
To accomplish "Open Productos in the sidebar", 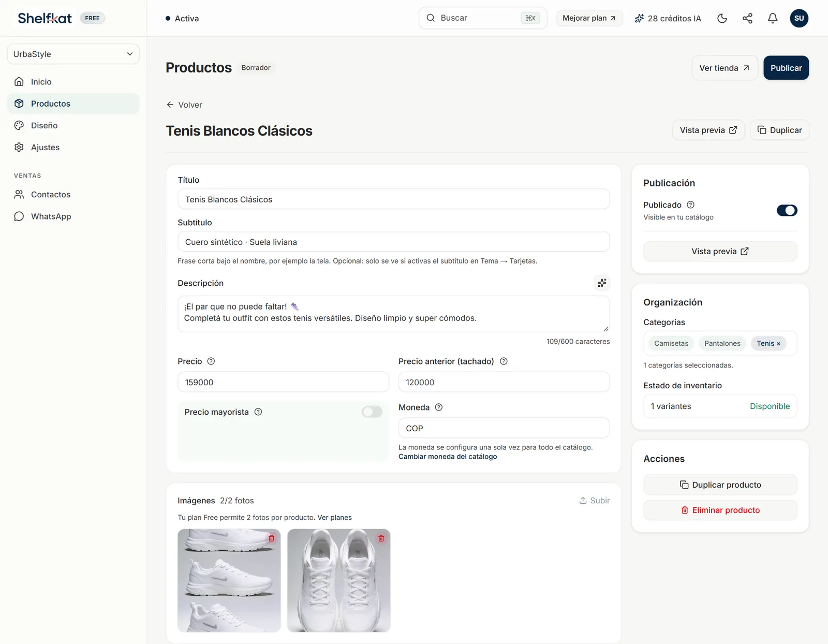I will [73, 104].
